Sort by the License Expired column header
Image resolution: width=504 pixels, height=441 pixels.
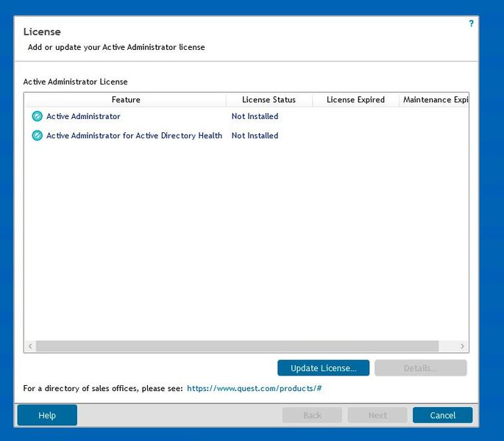click(x=355, y=100)
